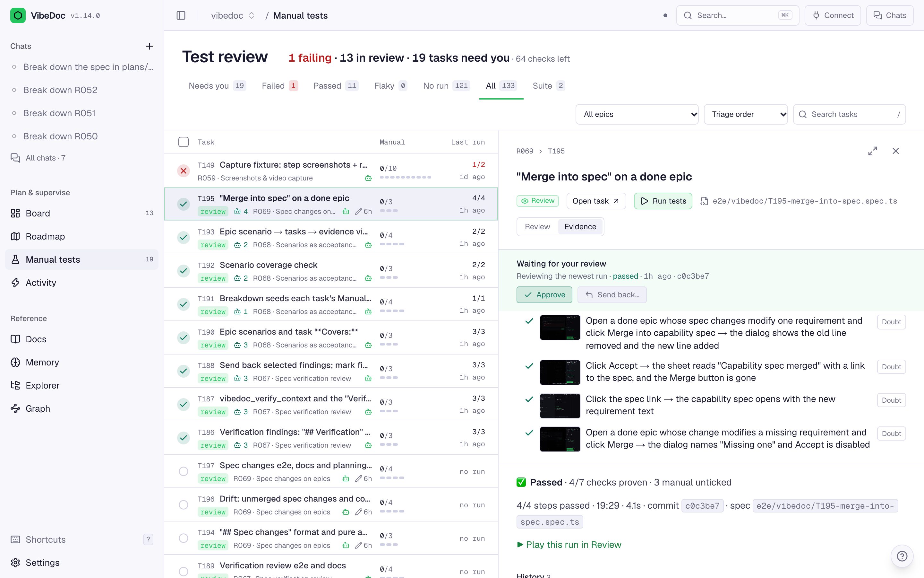
Task: Click the spec file icon next to Run tests
Action: [x=704, y=201]
